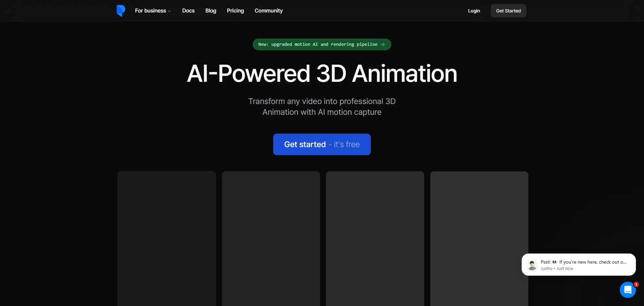Viewport: 644px width, 306px height.
Task: Click the Login link
Action: [474, 11]
